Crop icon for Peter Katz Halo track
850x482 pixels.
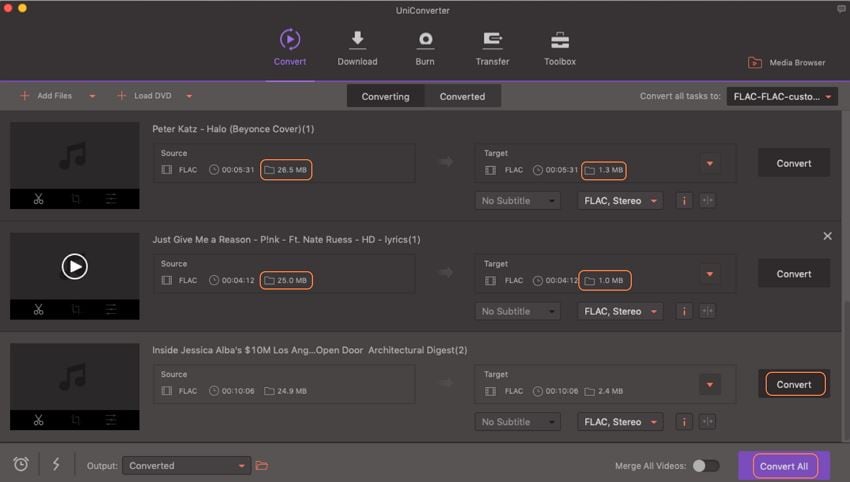[76, 199]
